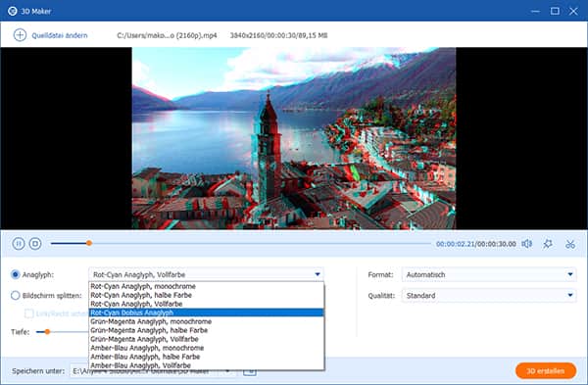Image resolution: width=588 pixels, height=385 pixels.
Task: Open the Format dropdown showing Automatisch
Action: 489,274
